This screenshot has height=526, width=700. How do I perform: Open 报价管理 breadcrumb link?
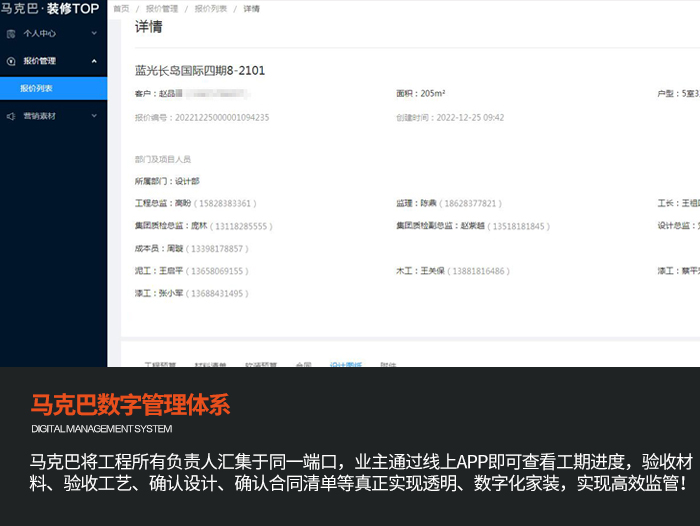tap(163, 8)
